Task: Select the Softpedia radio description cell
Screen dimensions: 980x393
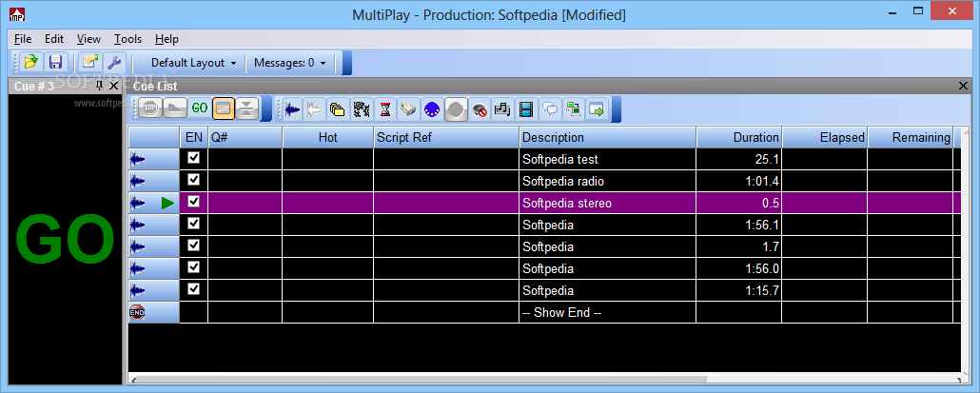Action: (607, 181)
